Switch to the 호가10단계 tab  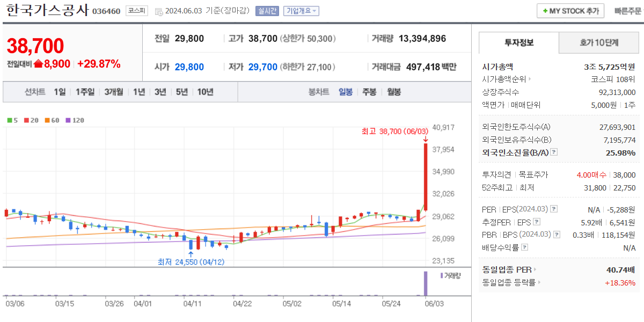(x=599, y=42)
